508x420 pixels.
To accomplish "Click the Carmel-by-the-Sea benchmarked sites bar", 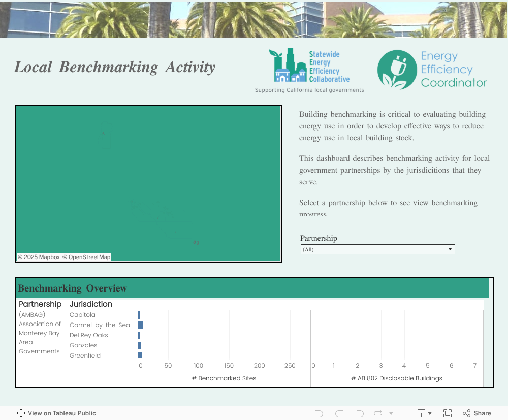I will (141, 325).
